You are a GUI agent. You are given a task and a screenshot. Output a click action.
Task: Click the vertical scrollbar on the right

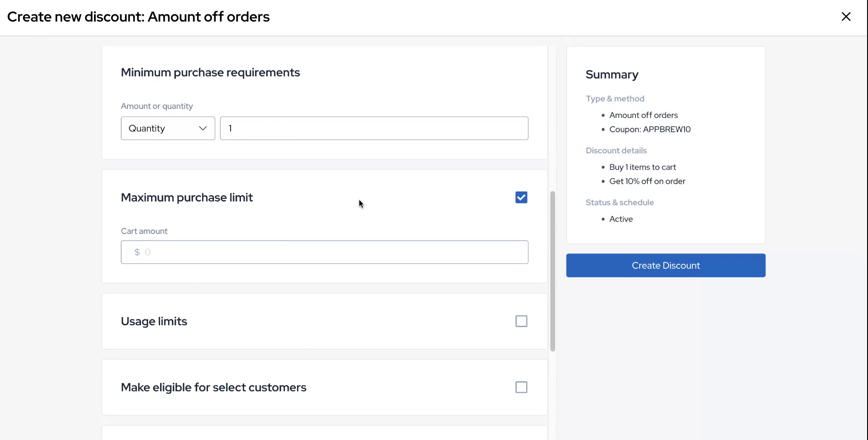[552, 271]
